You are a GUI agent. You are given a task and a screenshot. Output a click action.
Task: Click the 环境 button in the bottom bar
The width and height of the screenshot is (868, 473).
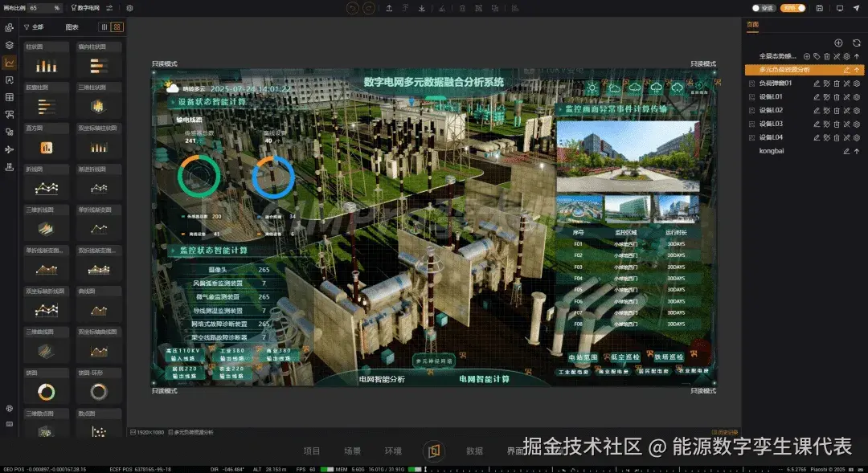pos(394,451)
